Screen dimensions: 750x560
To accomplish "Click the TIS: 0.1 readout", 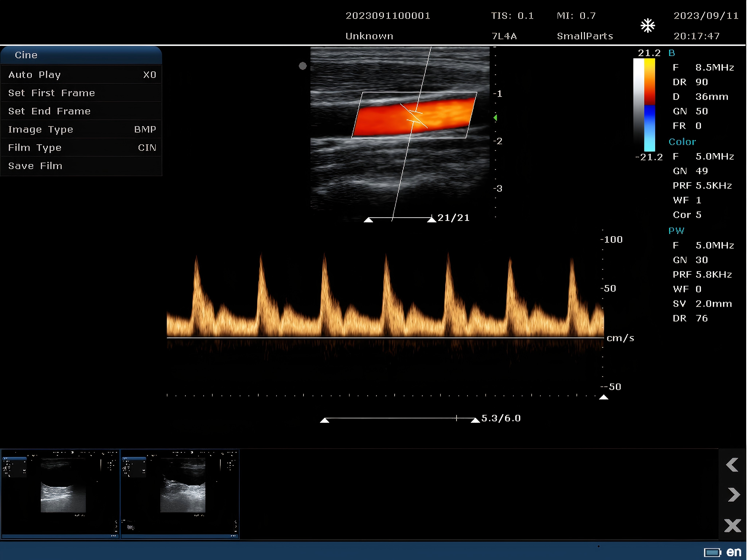I will [x=512, y=16].
